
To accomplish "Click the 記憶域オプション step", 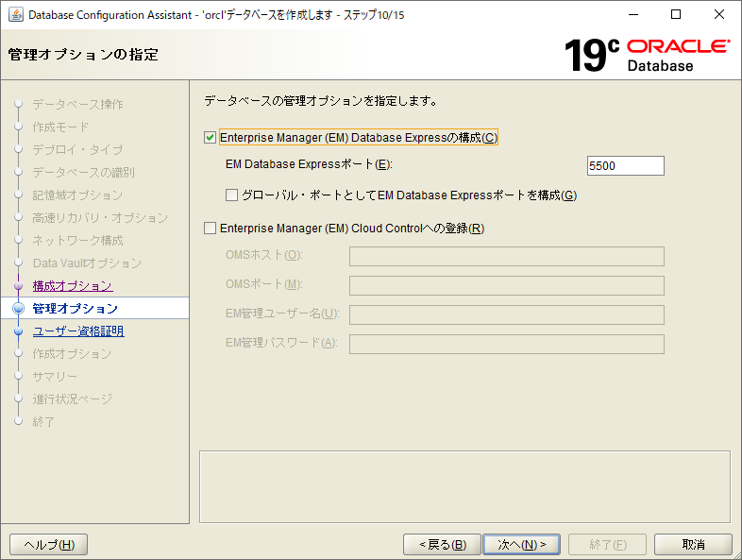I will coord(77,195).
